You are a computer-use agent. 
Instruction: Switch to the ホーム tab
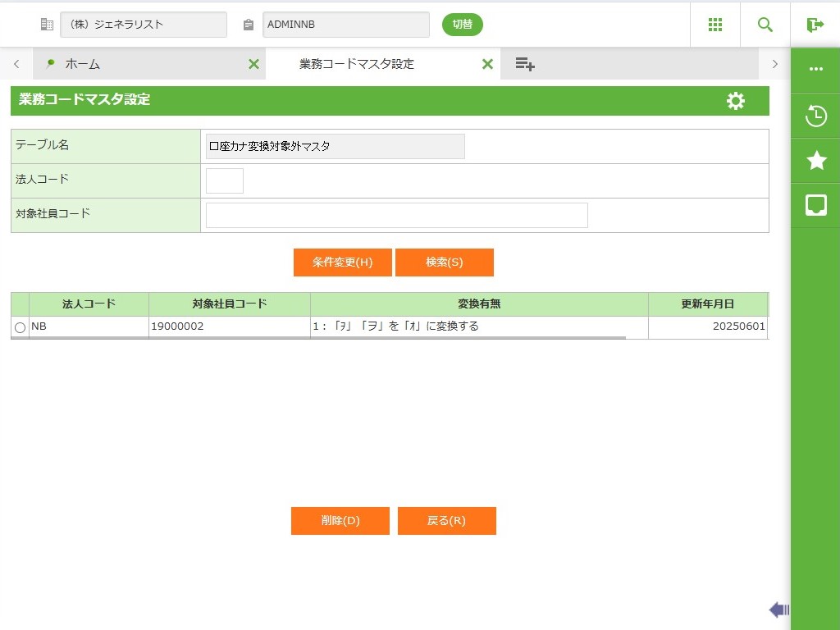point(82,64)
